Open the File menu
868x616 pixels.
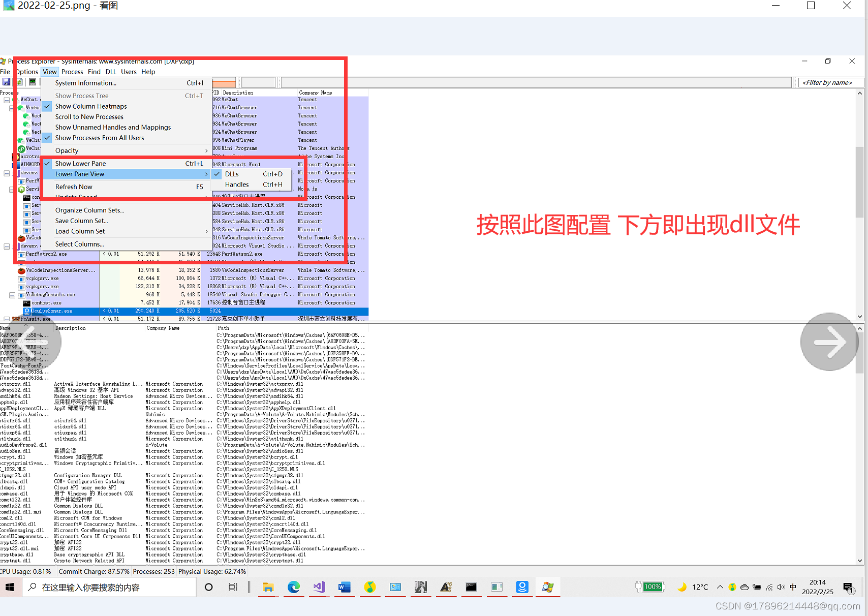click(5, 72)
